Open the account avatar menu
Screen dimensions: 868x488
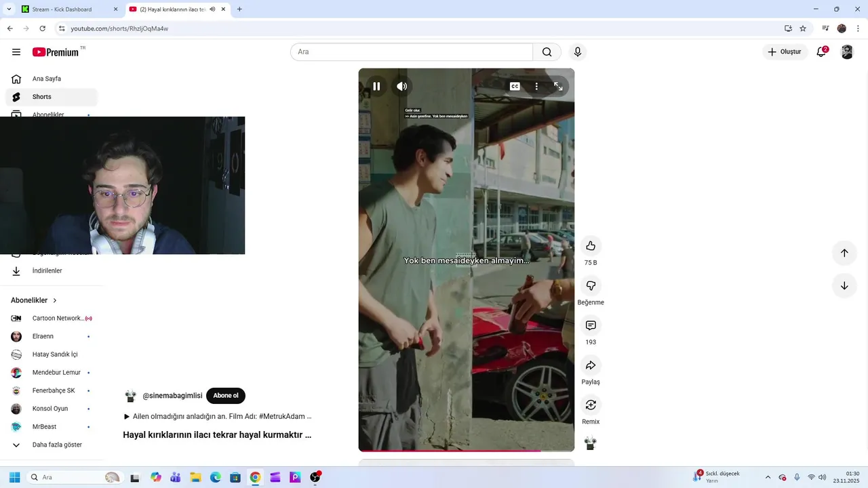(x=847, y=52)
